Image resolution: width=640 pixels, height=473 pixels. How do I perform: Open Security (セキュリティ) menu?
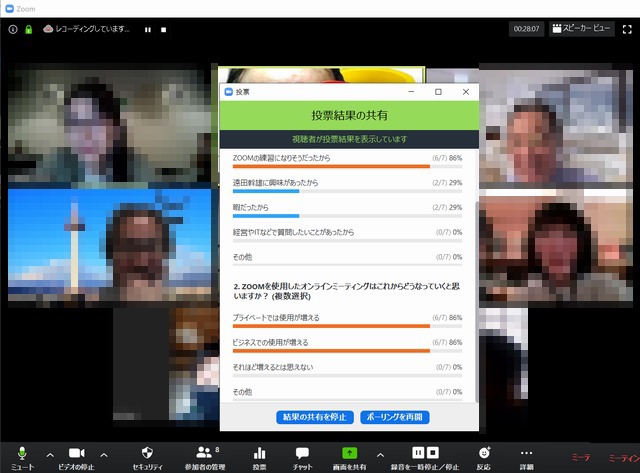tap(147, 457)
